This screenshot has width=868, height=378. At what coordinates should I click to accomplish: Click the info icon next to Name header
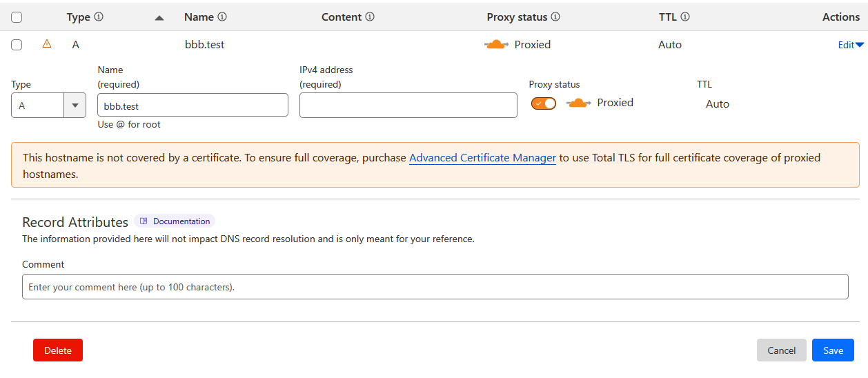click(x=222, y=17)
